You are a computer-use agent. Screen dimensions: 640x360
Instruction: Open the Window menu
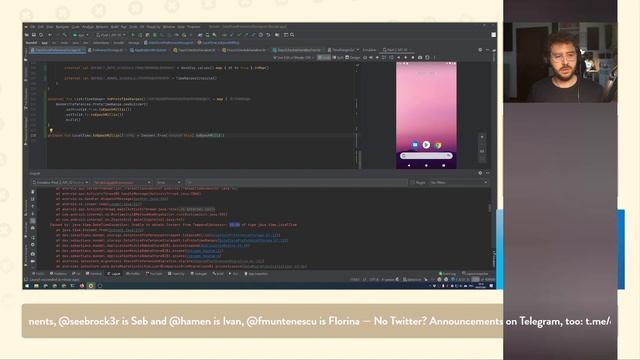168,27
